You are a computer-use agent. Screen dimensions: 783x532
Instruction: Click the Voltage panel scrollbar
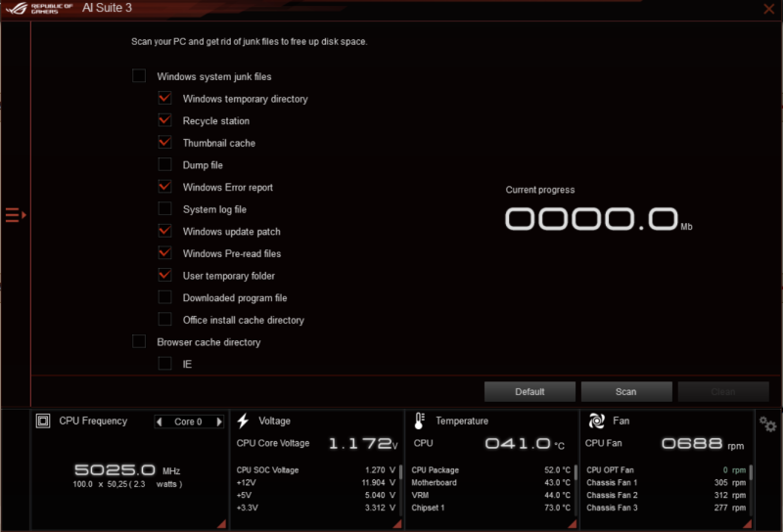(x=400, y=472)
